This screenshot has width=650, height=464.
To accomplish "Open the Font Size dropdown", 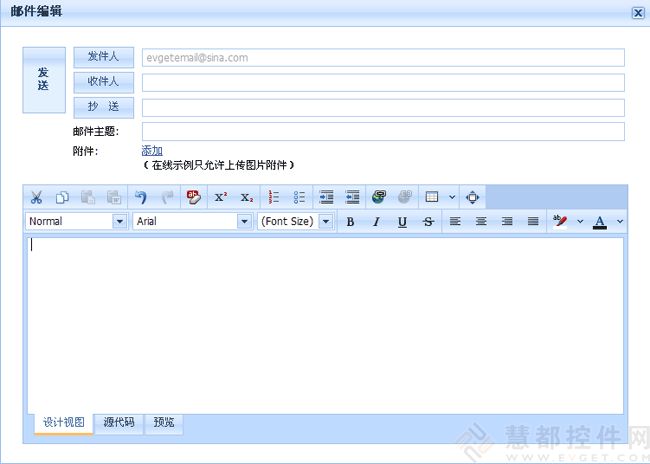I will 325,222.
